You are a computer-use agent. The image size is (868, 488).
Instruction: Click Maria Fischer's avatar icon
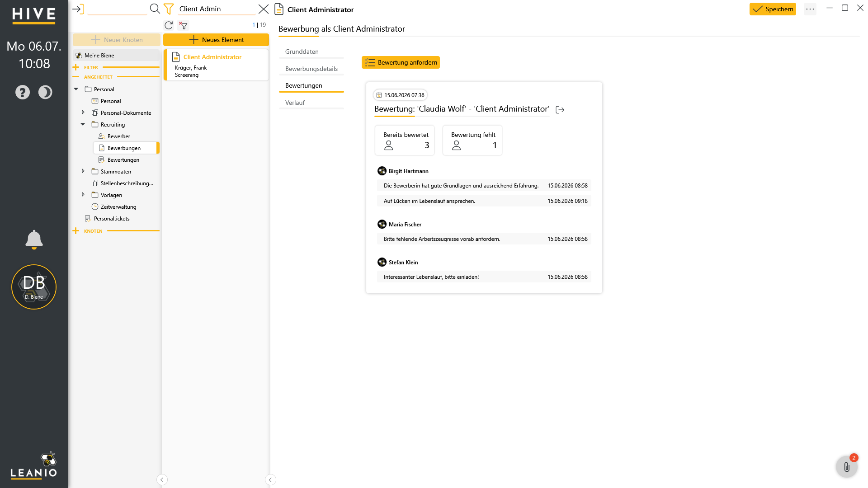[x=382, y=224]
